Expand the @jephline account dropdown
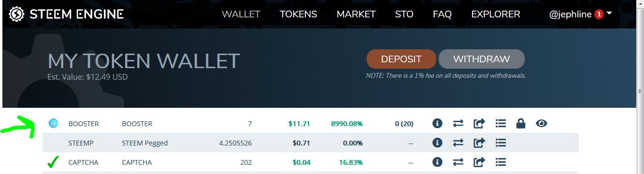Viewport: 644px width, 174px height. pos(580,14)
